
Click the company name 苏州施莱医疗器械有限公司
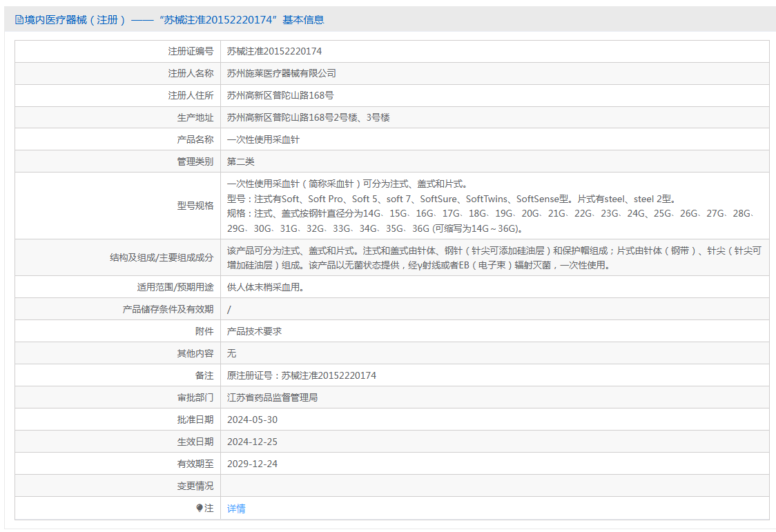281,74
